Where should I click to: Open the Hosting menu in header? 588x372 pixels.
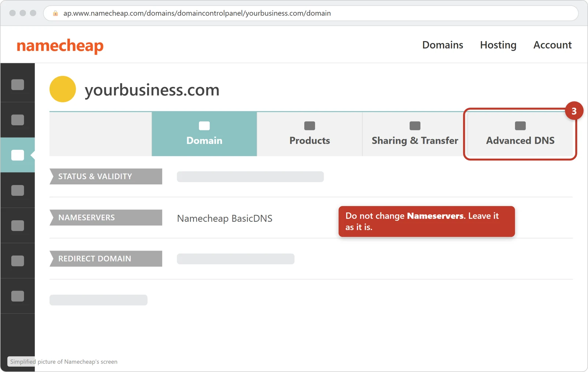(498, 45)
